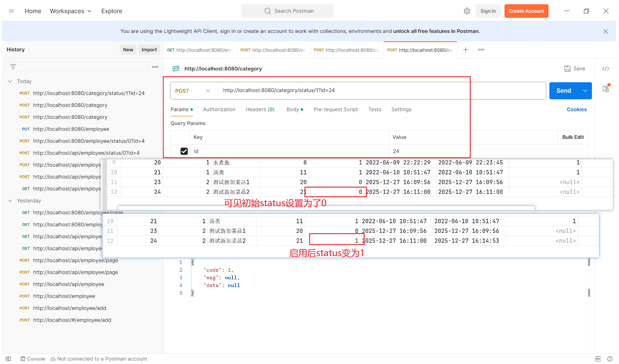Image resolution: width=619 pixels, height=364 pixels.
Task: Click the HTTP request type icon
Action: (176, 68)
